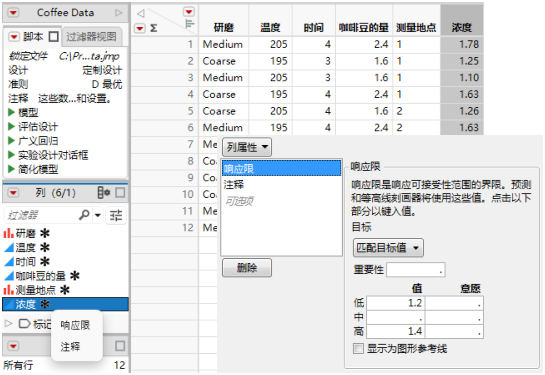Click the asterisk icon next to 时间
This screenshot has width=545, height=375.
point(45,262)
